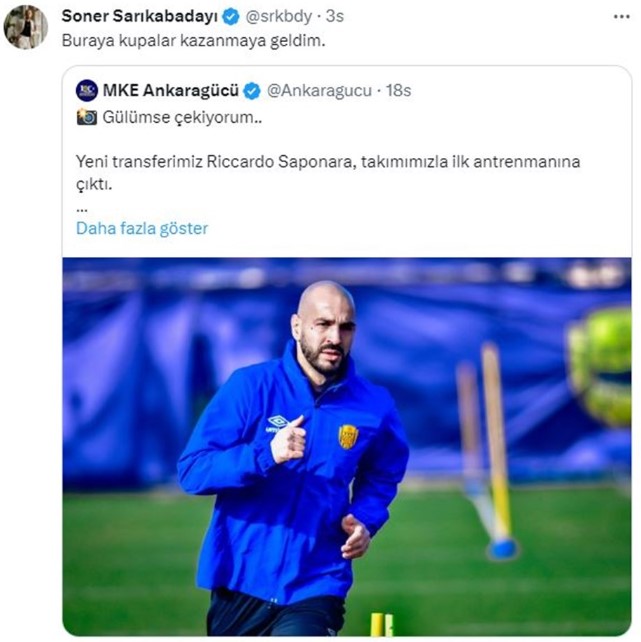Click the "Gülümse çekiyorum.." text line
The height and width of the screenshot is (642, 641).
182,118
